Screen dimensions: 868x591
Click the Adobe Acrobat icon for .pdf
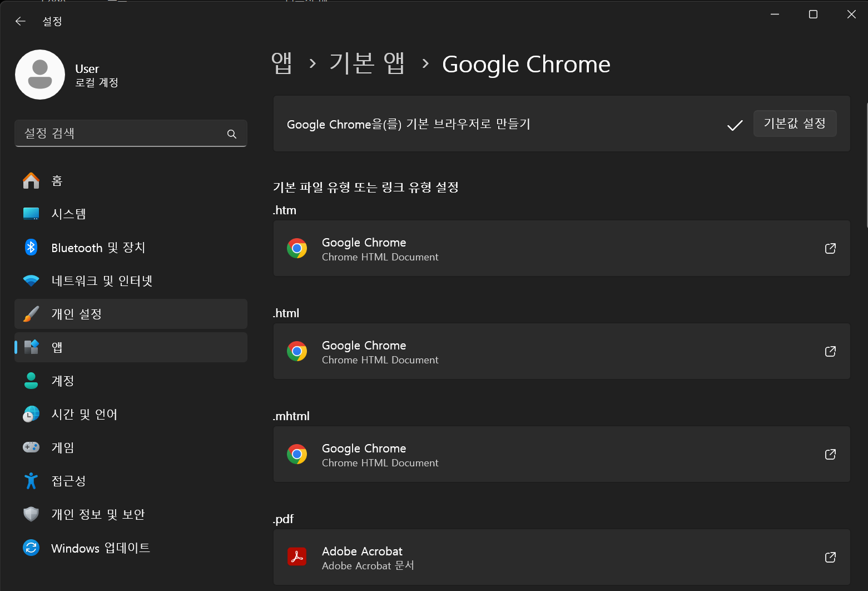pyautogui.click(x=297, y=556)
